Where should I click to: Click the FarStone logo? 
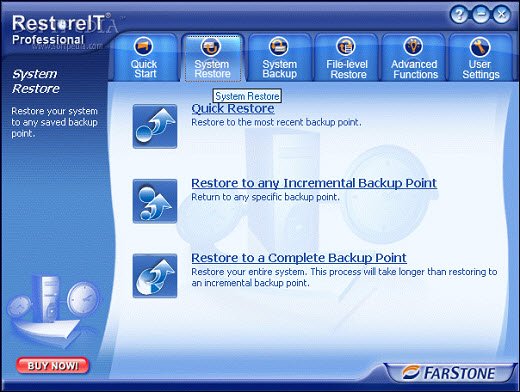tap(449, 373)
